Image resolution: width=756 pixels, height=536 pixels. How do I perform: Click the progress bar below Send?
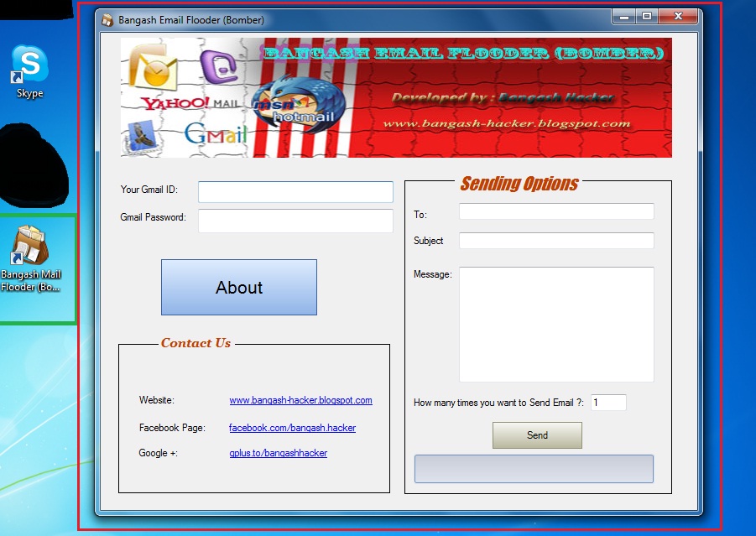(533, 469)
